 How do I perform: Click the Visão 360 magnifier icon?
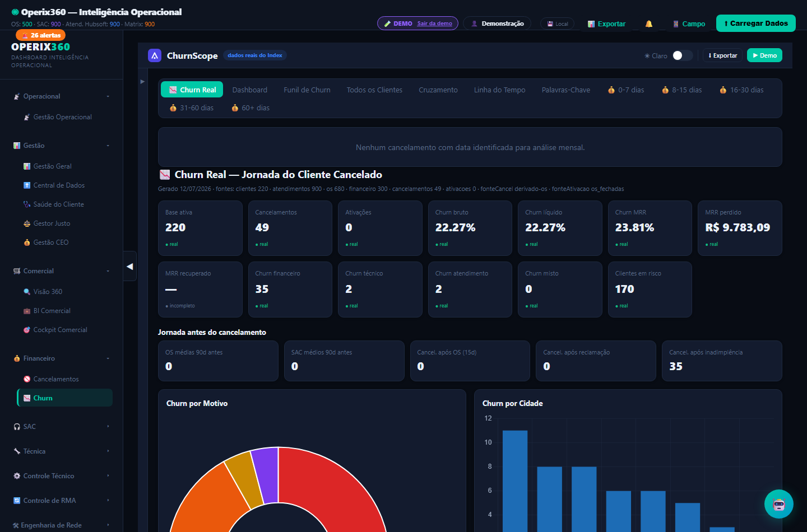[27, 292]
